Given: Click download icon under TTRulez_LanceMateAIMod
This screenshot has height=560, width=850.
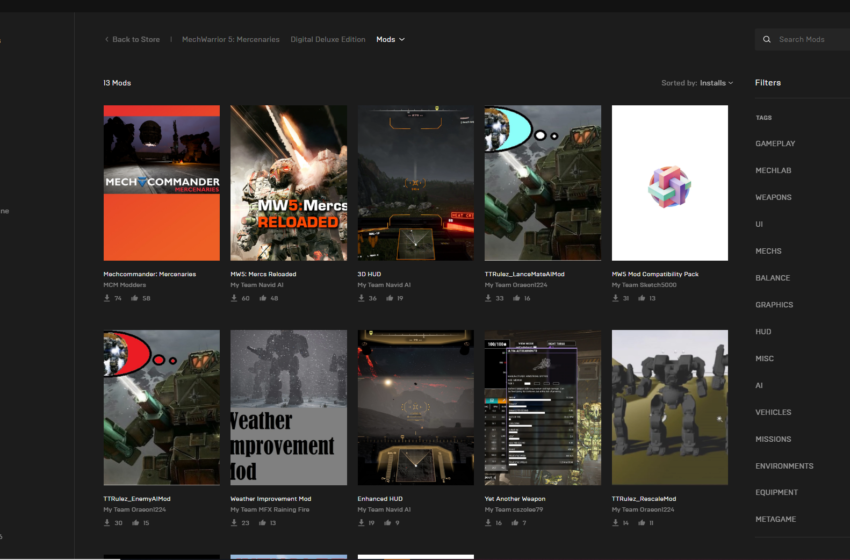Looking at the screenshot, I should [x=488, y=298].
